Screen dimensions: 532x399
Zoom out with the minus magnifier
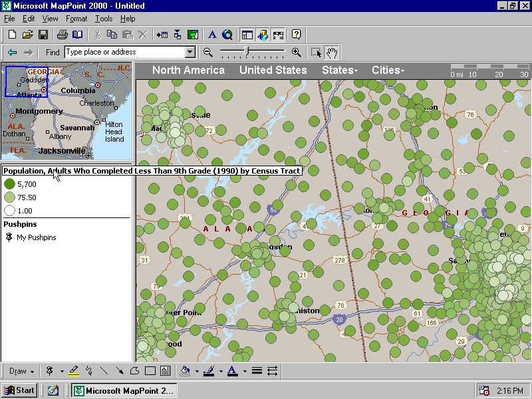208,53
